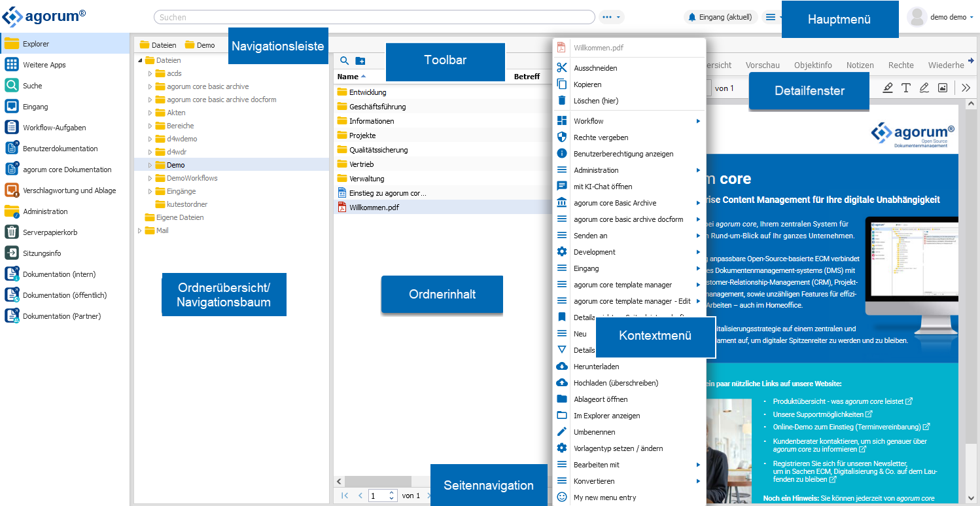Open Workflow-Aufgaben in the sidebar
Viewport: 980px width, 506px height.
pos(64,128)
